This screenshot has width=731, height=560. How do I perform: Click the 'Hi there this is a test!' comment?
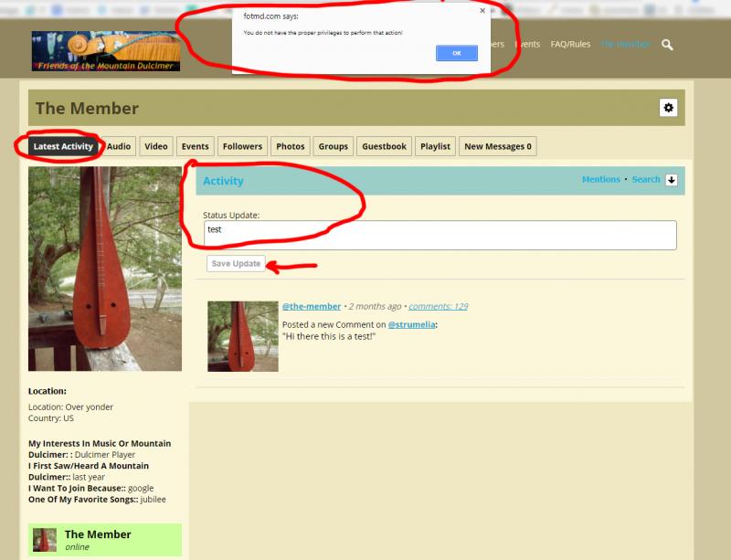pyautogui.click(x=329, y=336)
